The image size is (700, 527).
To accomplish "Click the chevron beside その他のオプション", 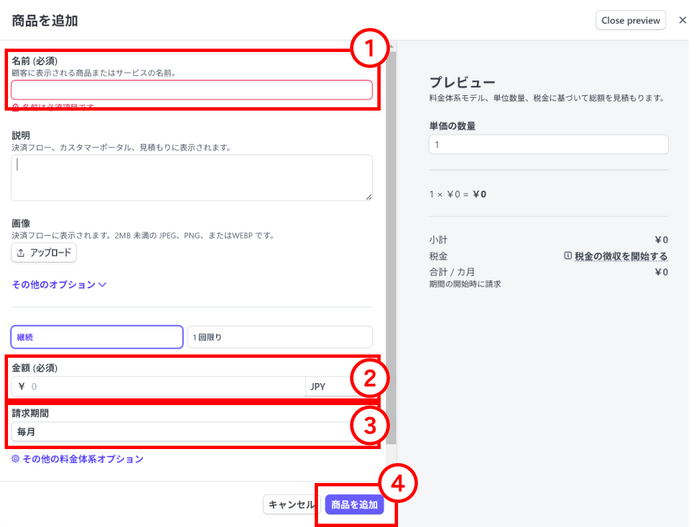I will point(102,285).
